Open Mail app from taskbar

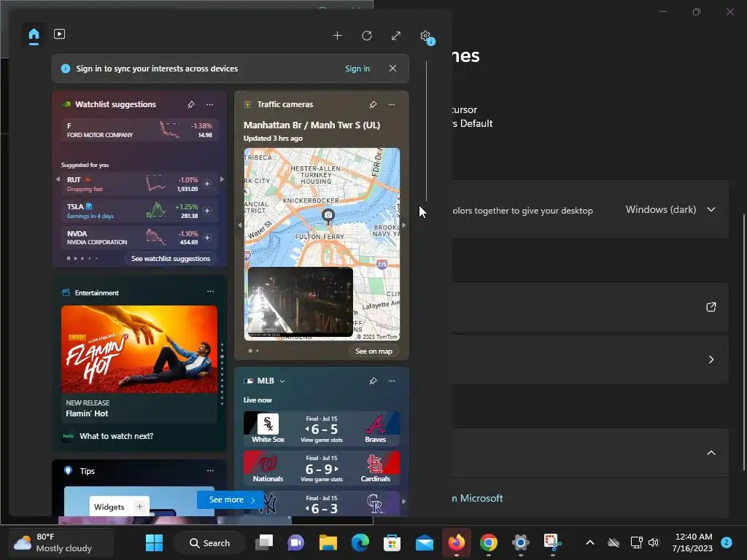click(x=424, y=542)
